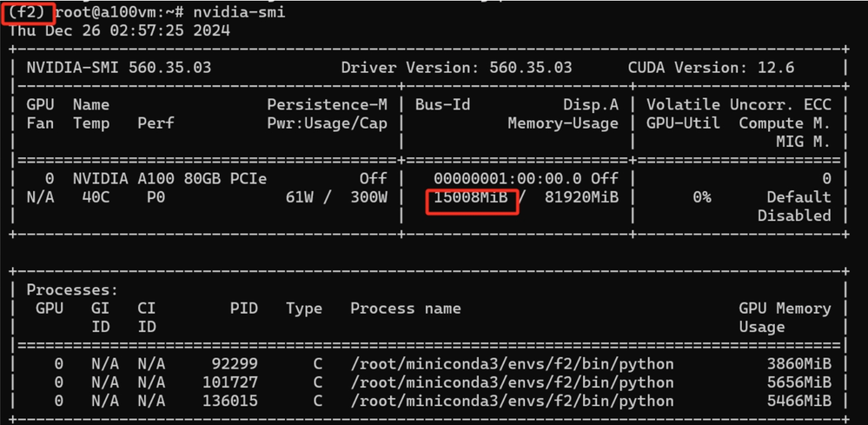Viewport: 868px width, 425px height.
Task: Click the Persistence-M column header
Action: (328, 104)
